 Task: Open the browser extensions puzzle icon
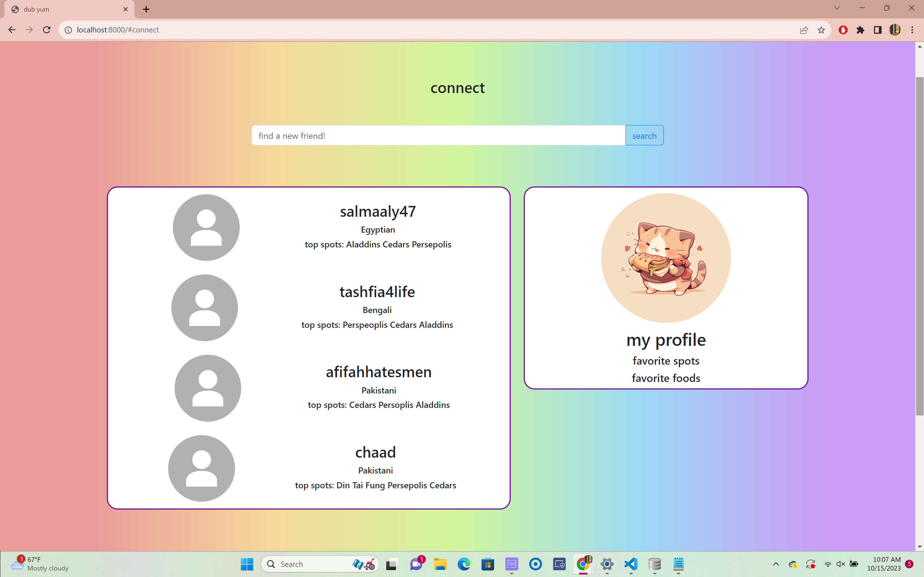860,30
